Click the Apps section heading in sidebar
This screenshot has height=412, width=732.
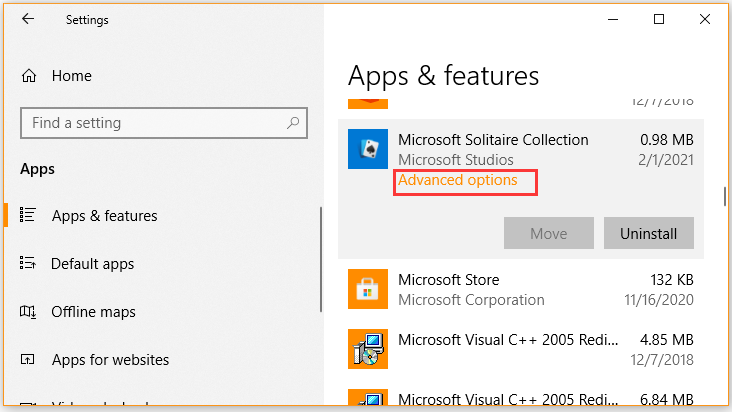(x=37, y=169)
